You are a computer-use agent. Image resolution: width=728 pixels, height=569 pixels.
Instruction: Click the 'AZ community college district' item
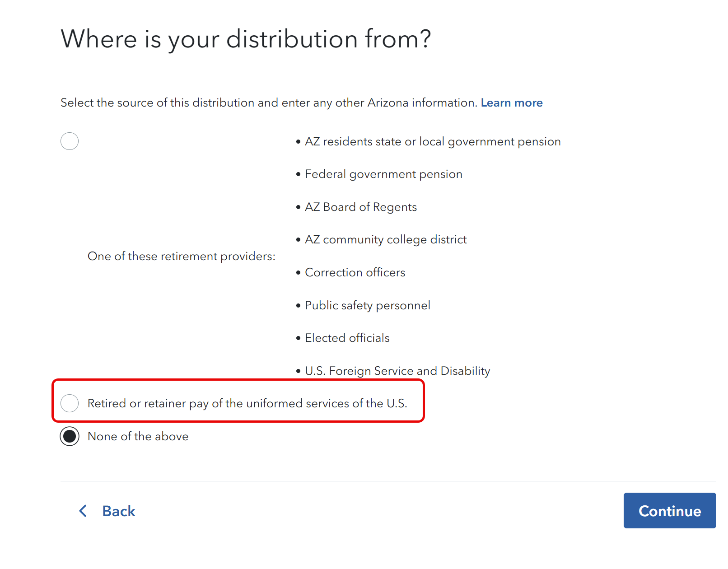click(x=385, y=240)
